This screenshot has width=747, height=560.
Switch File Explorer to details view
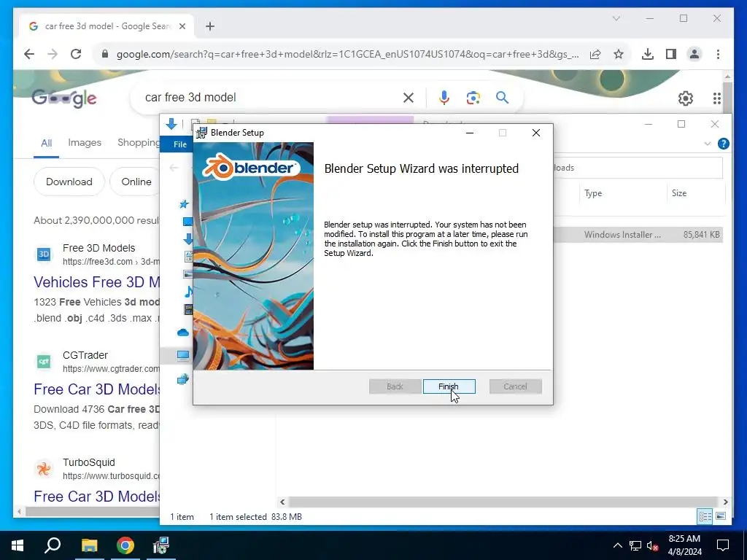tap(705, 516)
